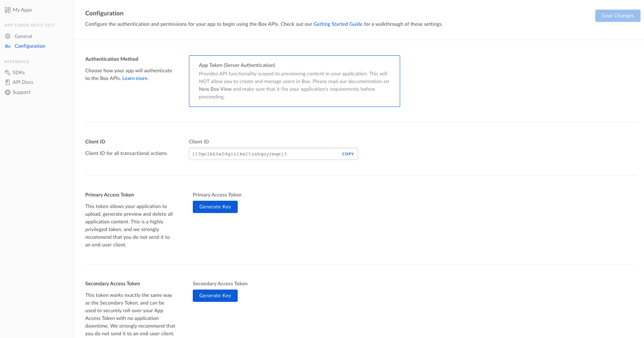Click the SDKs wrench icon
This screenshot has width=644, height=338.
[7, 73]
